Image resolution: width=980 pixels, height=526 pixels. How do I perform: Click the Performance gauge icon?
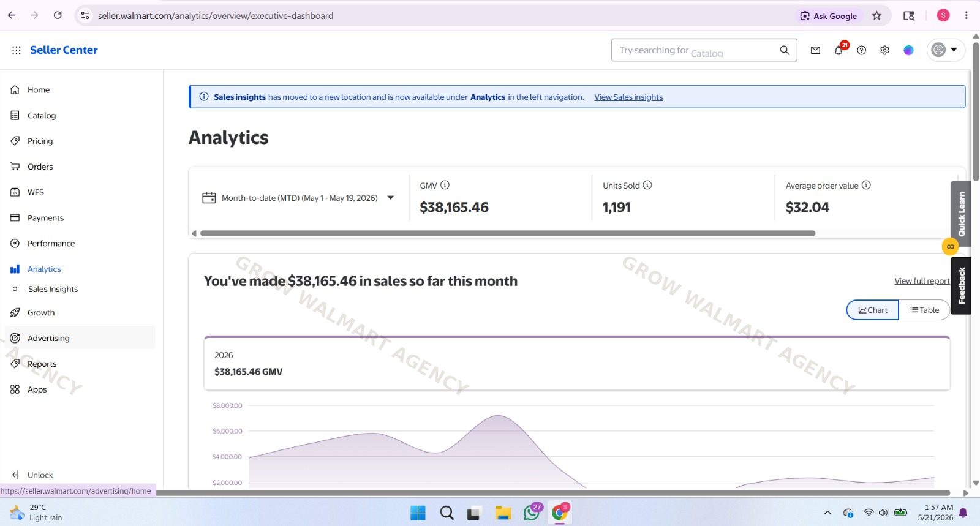[x=15, y=244]
